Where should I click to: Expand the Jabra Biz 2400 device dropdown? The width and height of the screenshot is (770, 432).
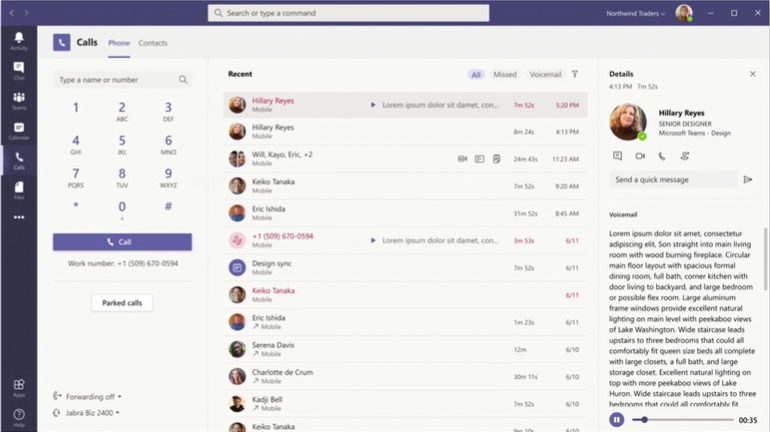pos(86,413)
